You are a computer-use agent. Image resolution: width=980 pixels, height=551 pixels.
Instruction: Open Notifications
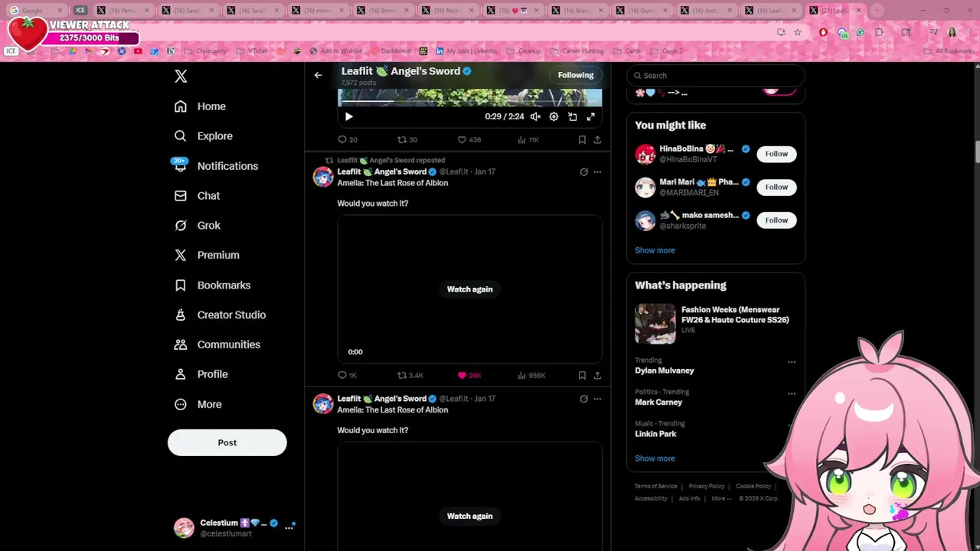coord(215,166)
